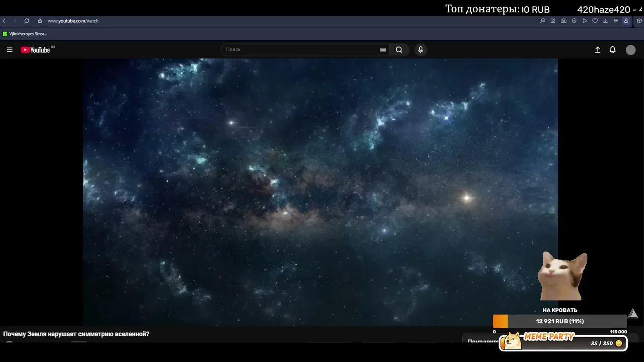
Task: Click the Meme Party 35 / 250 bar
Action: 563,343
